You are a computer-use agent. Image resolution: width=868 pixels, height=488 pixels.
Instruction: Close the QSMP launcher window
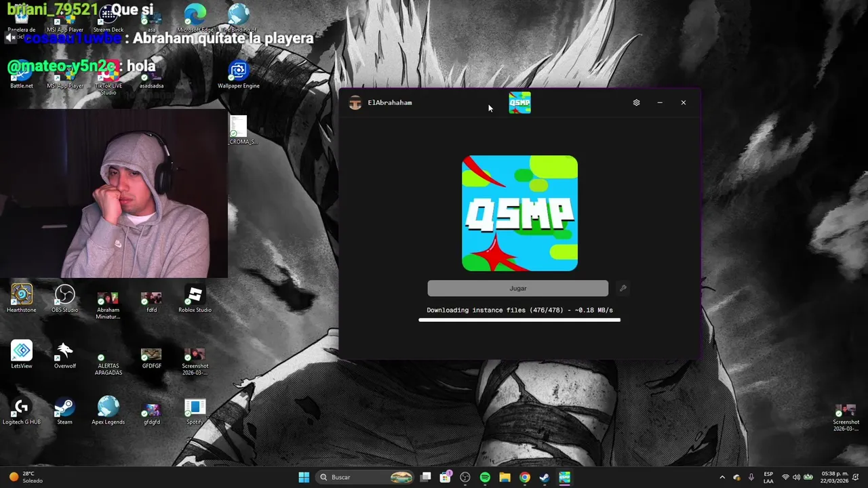coord(683,102)
